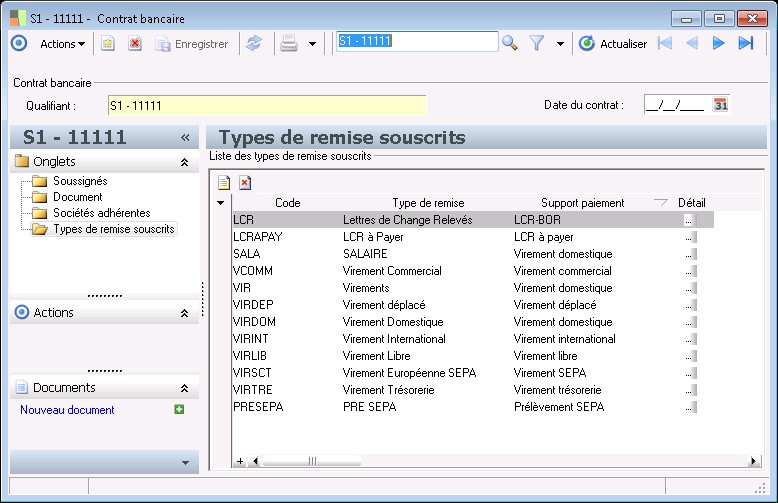
Task: Click the Actualiser refresh button
Action: 613,44
